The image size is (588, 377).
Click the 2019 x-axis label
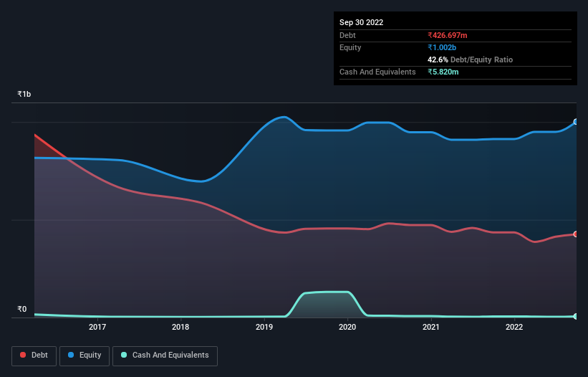[x=264, y=327]
